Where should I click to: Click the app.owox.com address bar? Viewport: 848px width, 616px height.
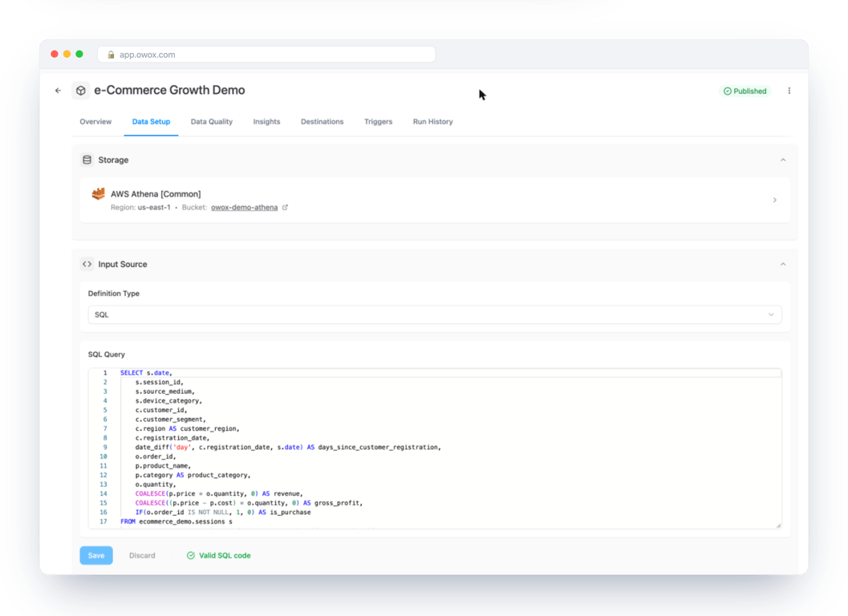(x=266, y=55)
